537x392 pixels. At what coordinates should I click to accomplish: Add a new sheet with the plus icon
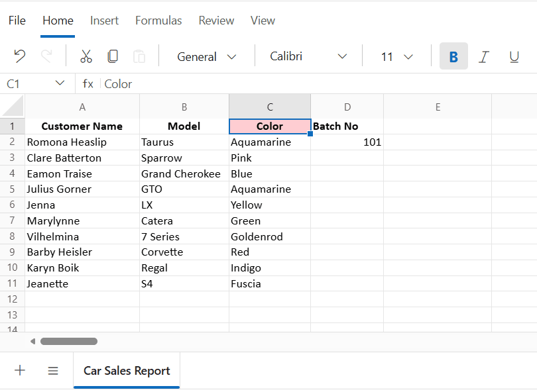tap(19, 370)
